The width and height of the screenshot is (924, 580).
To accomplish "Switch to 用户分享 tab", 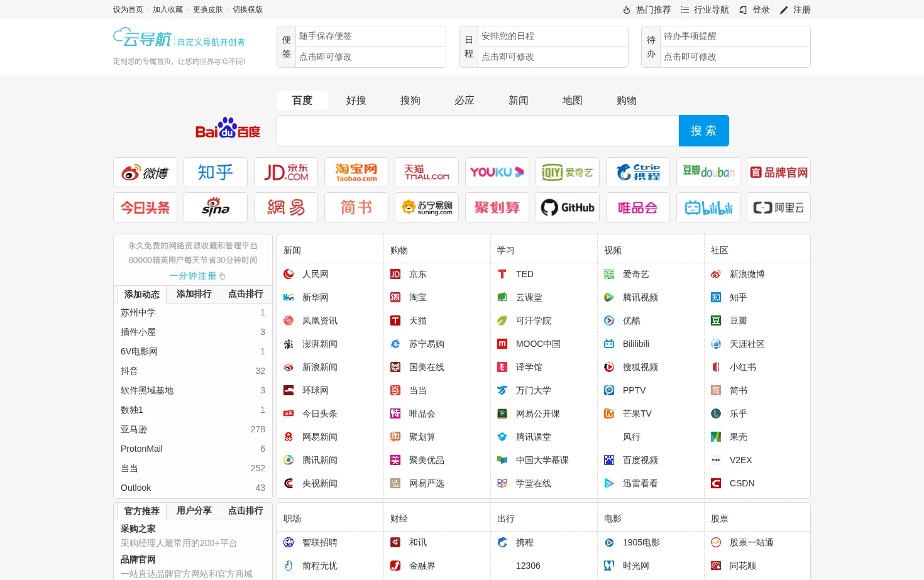I will click(x=194, y=511).
